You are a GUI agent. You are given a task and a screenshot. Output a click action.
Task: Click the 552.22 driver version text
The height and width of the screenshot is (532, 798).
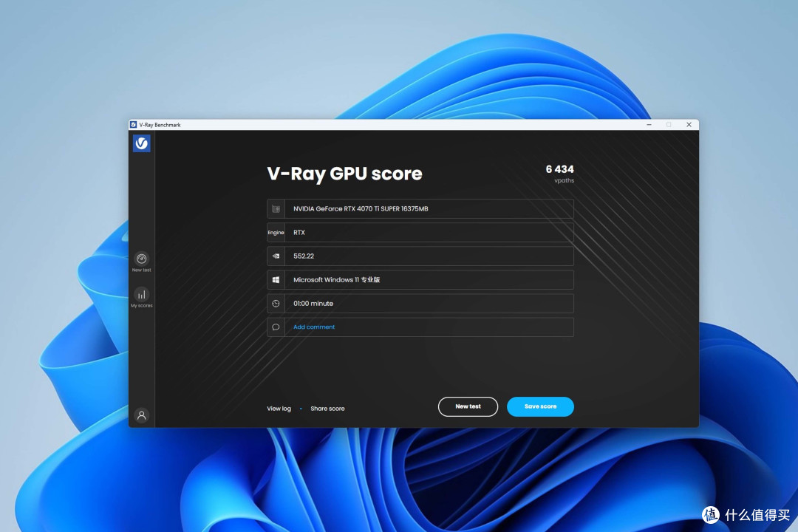coord(304,256)
